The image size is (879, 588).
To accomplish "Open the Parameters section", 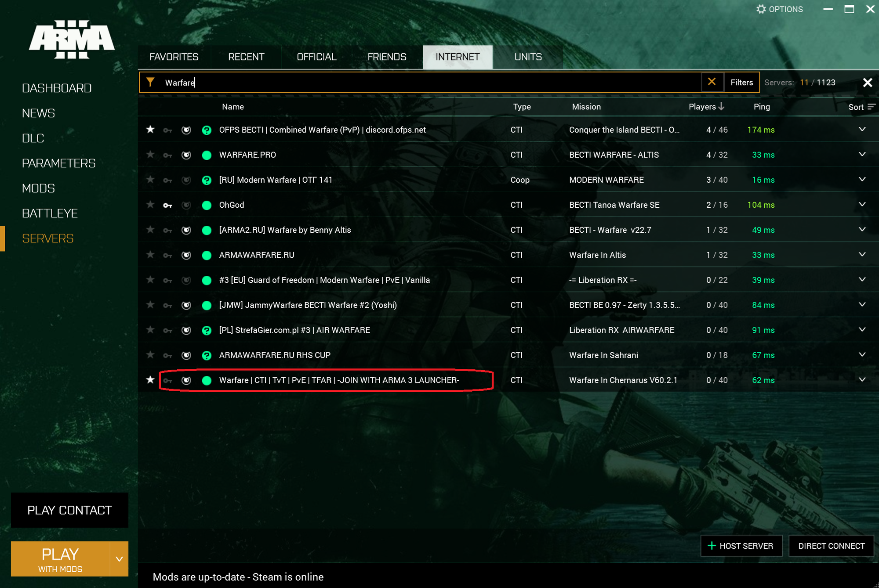I will (x=58, y=163).
